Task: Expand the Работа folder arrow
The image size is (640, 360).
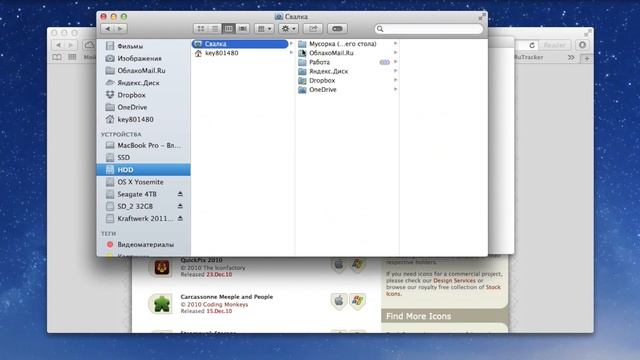Action: [x=395, y=62]
